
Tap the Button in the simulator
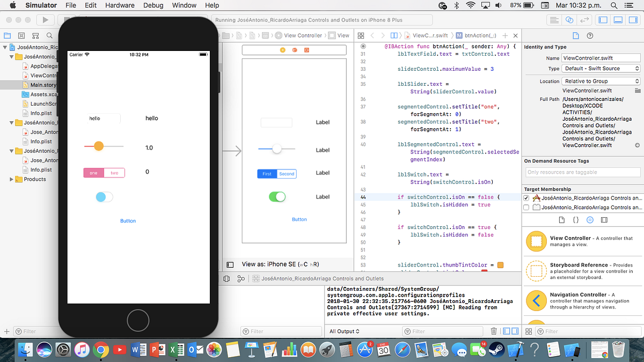click(128, 220)
